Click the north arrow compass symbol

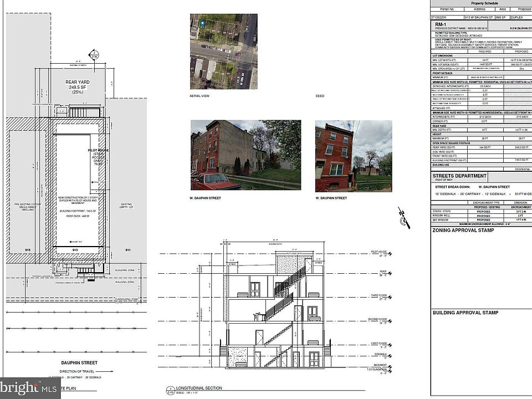click(404, 218)
